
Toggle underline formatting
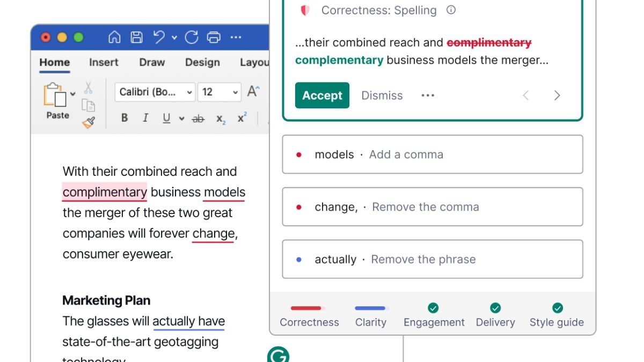pos(166,119)
